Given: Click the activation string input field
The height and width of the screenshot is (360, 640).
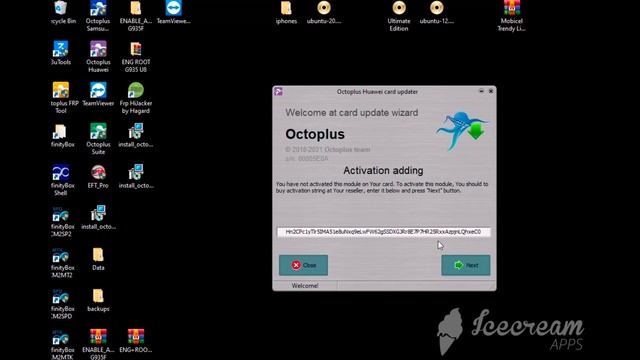Looking at the screenshot, I should pyautogui.click(x=384, y=232).
